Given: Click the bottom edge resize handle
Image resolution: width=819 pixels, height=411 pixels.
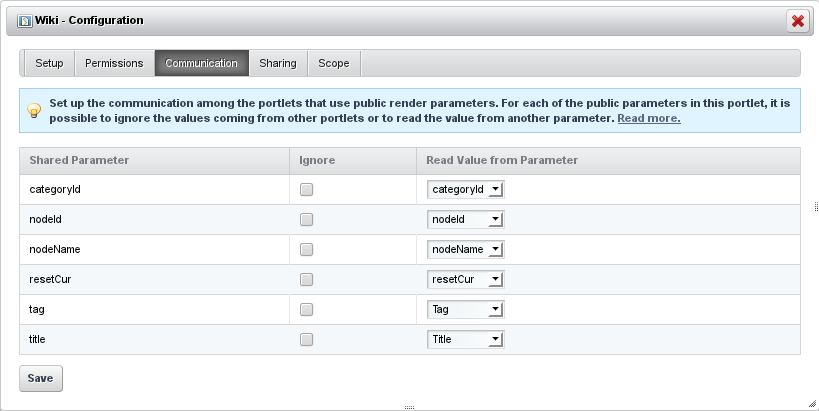Looking at the screenshot, I should pyautogui.click(x=410, y=407).
